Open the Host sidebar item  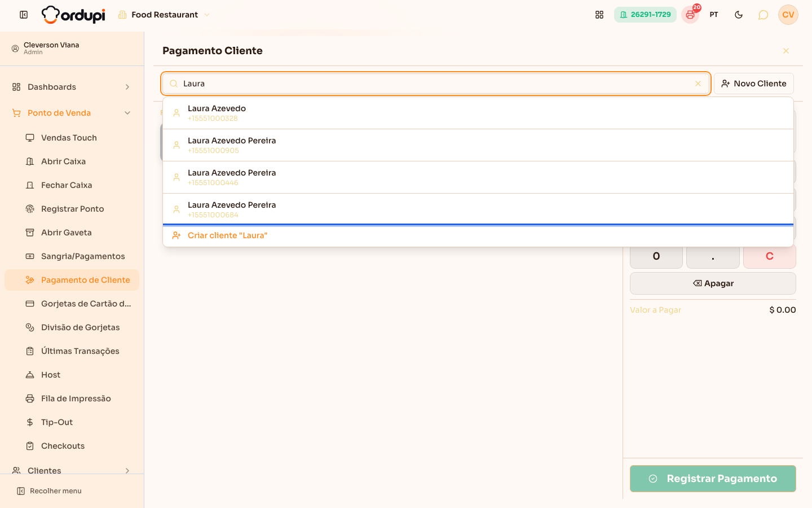[72, 375]
